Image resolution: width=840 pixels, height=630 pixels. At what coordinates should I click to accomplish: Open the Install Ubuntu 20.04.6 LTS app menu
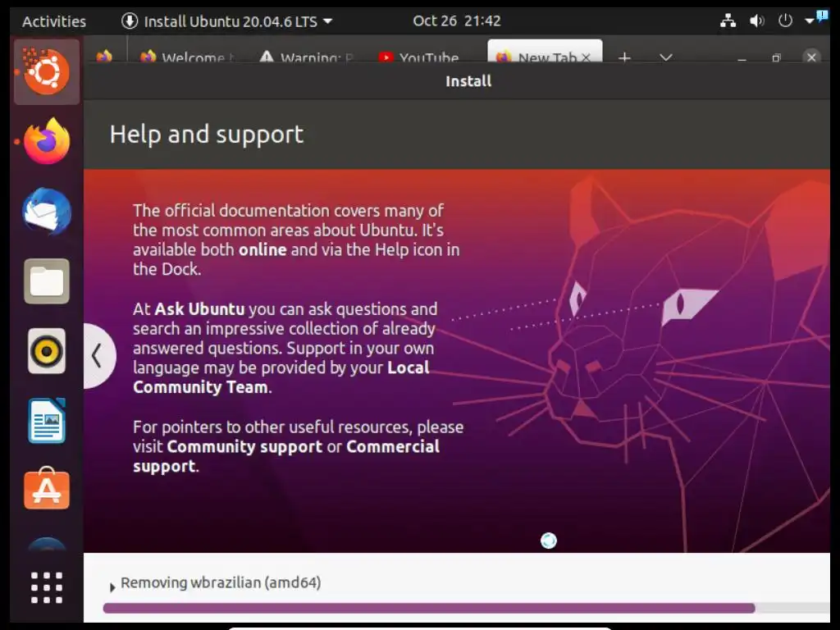[227, 21]
